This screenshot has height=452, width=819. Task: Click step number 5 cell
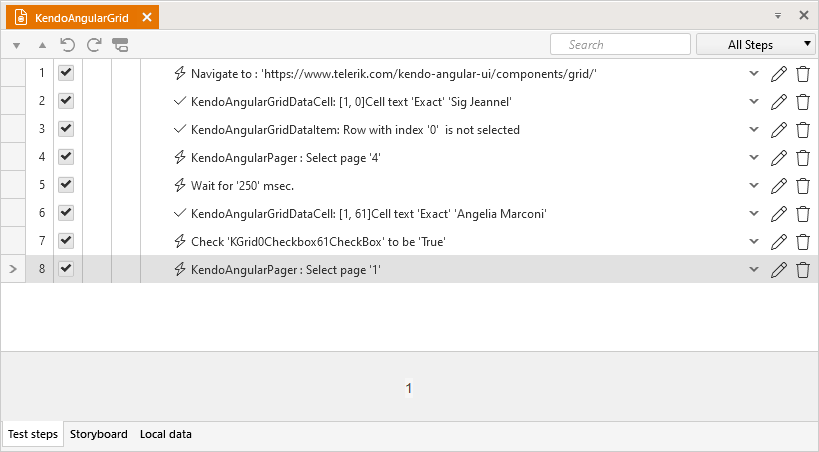(41, 185)
